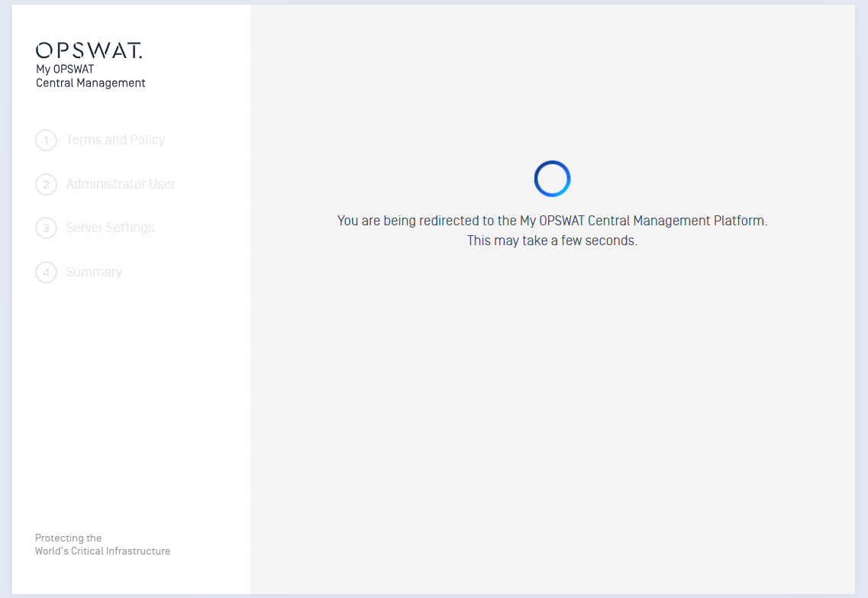Click the 'You are being redirected' message

[x=553, y=221]
